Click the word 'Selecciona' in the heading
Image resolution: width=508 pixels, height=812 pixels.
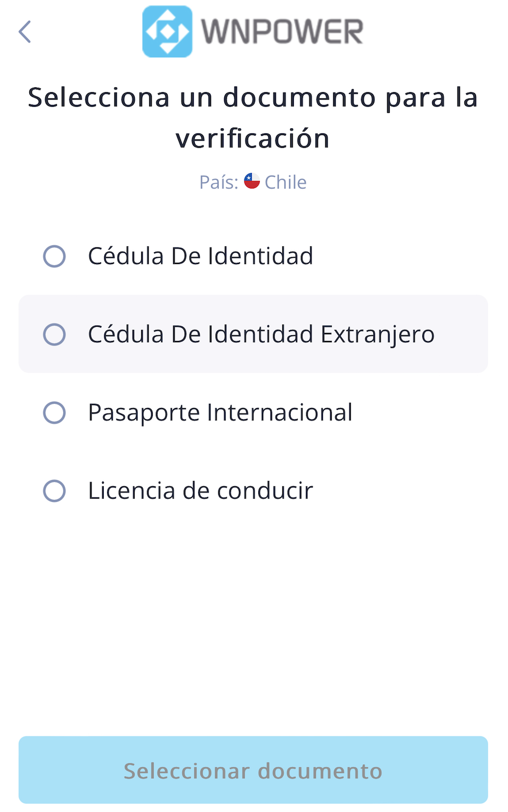coord(99,97)
